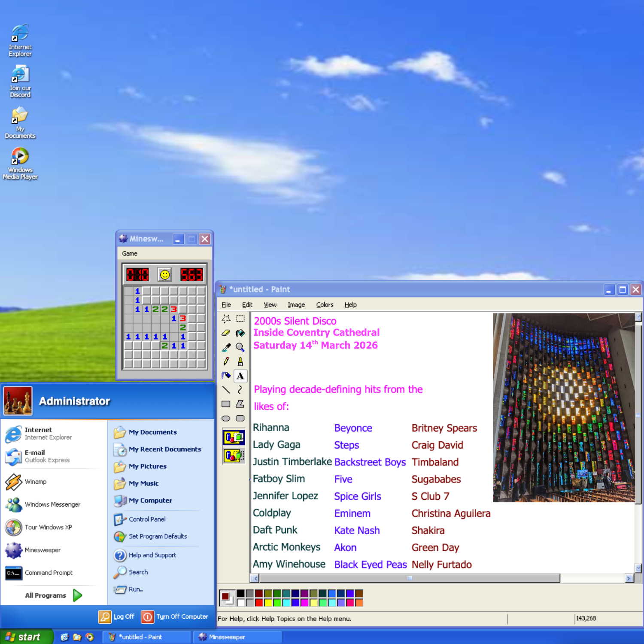Open the Colors menu in Paint
The height and width of the screenshot is (644, 644).
[x=325, y=305]
